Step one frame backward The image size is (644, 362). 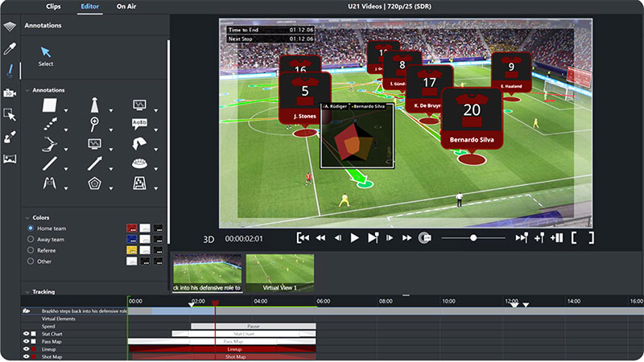(x=337, y=238)
